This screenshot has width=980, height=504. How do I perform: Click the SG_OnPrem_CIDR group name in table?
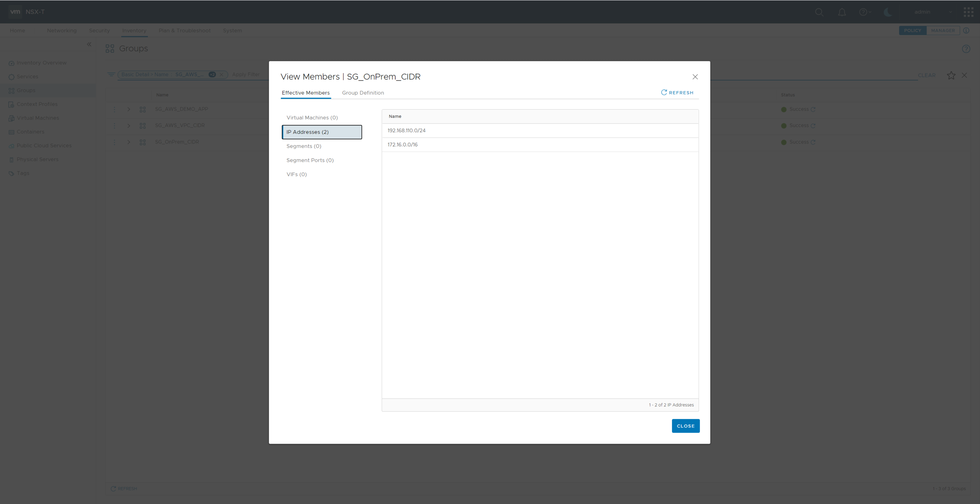click(x=177, y=142)
